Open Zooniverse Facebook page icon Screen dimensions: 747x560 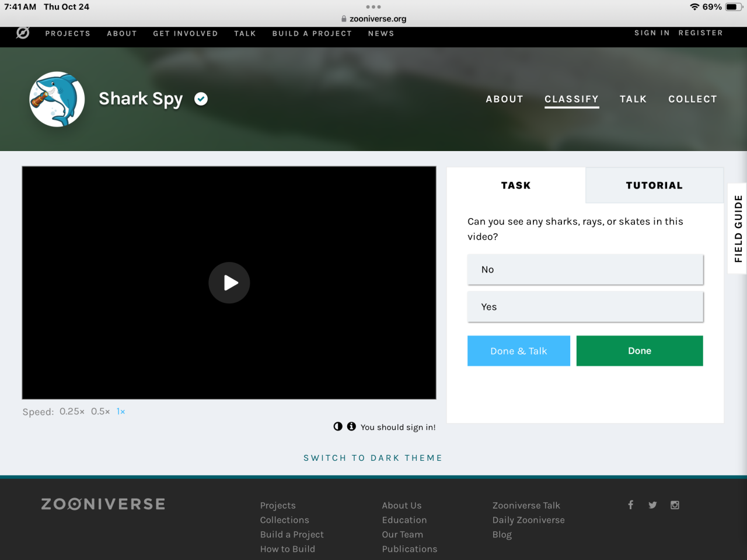(630, 505)
